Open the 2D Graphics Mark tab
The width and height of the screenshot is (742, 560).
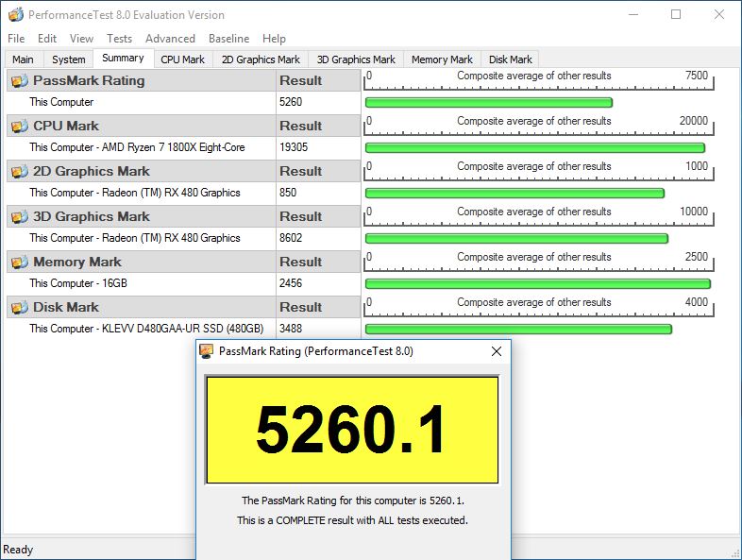tap(261, 59)
